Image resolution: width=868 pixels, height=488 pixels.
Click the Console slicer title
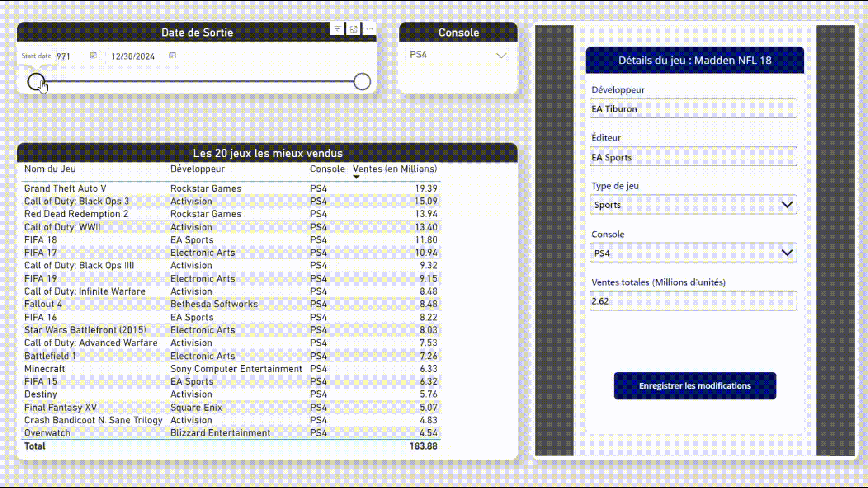(x=458, y=33)
